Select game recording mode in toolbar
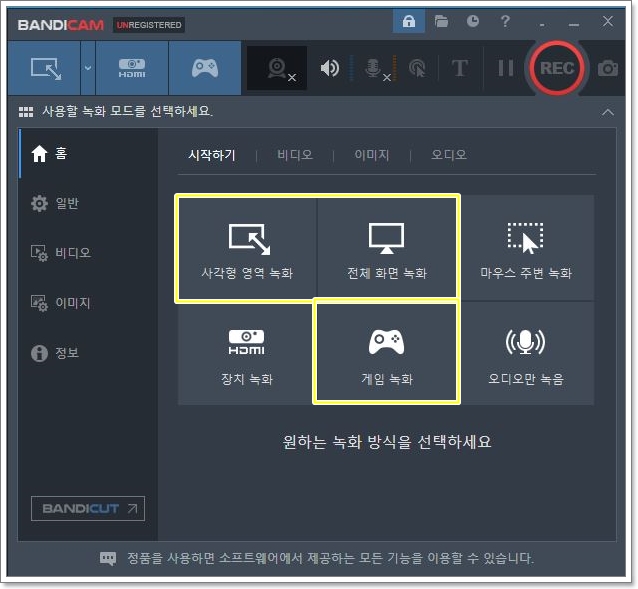This screenshot has width=638, height=589. coord(205,68)
